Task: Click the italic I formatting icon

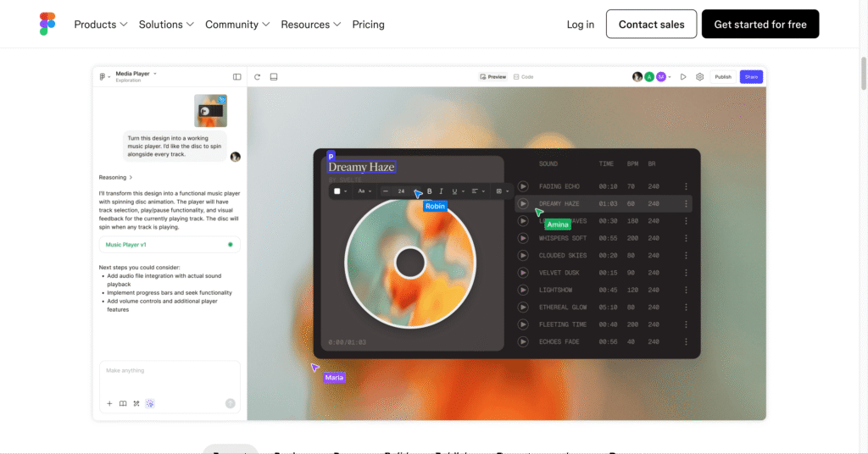Action: coord(441,191)
